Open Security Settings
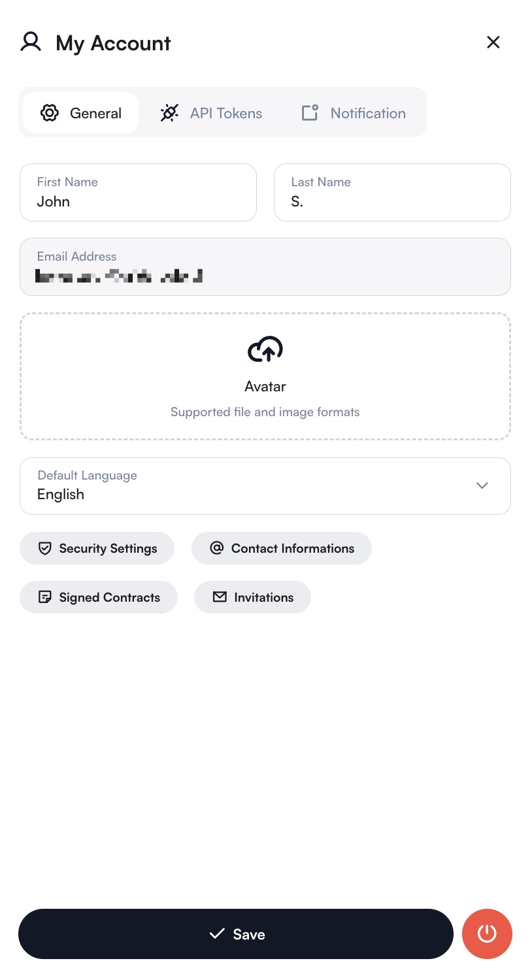This screenshot has width=532, height=980. click(x=97, y=548)
